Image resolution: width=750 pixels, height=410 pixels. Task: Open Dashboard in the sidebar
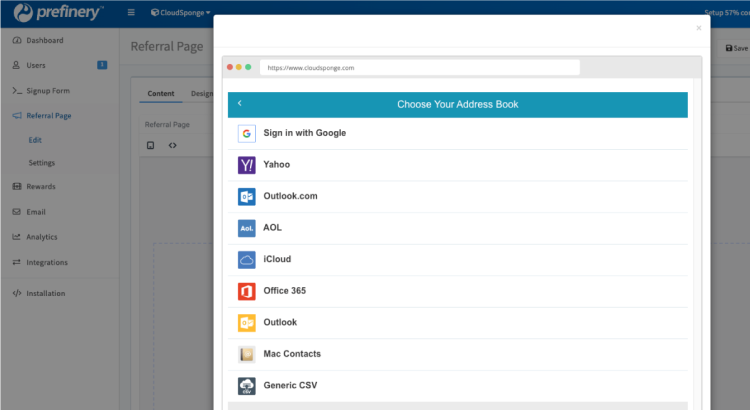coord(44,41)
